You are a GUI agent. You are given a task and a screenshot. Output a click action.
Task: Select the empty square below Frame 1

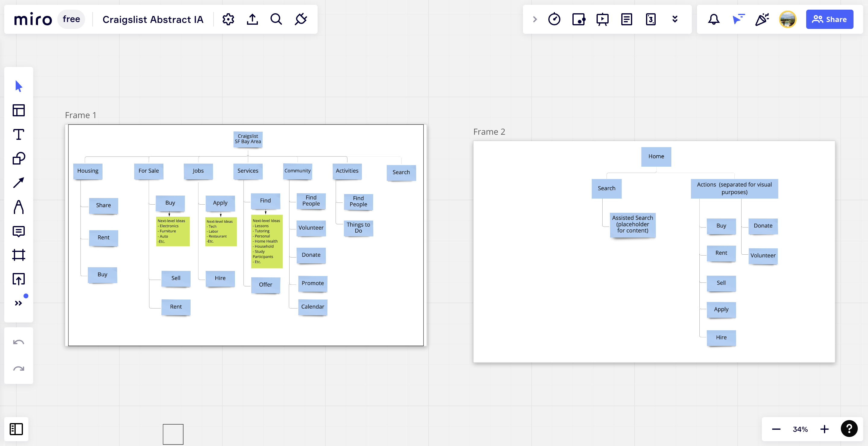pyautogui.click(x=173, y=434)
